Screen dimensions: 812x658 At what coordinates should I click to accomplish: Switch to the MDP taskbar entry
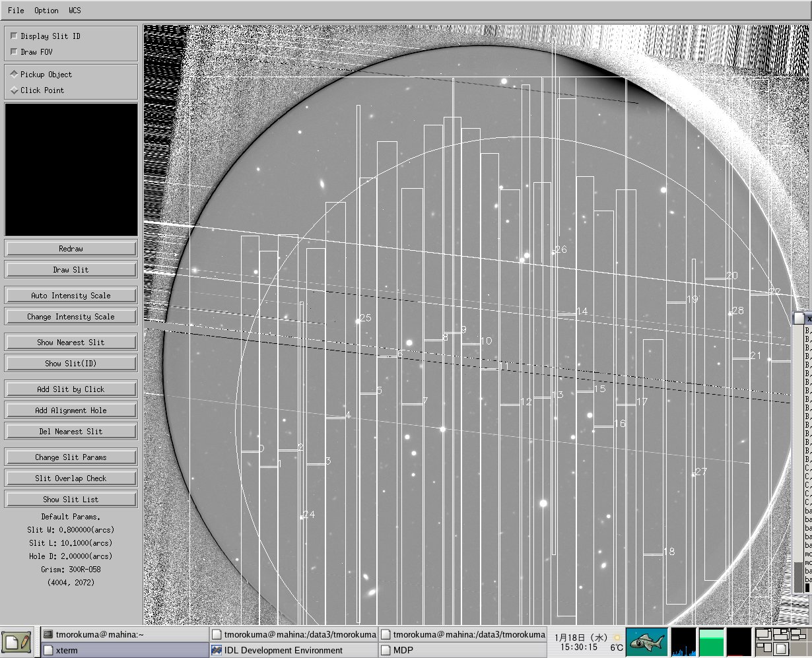[462, 650]
